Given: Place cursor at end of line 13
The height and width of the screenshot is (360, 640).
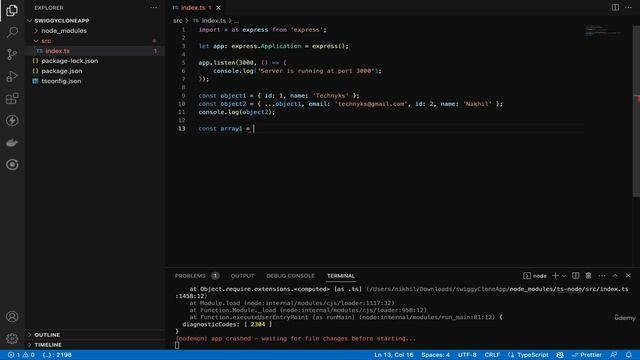Looking at the screenshot, I should click(254, 129).
